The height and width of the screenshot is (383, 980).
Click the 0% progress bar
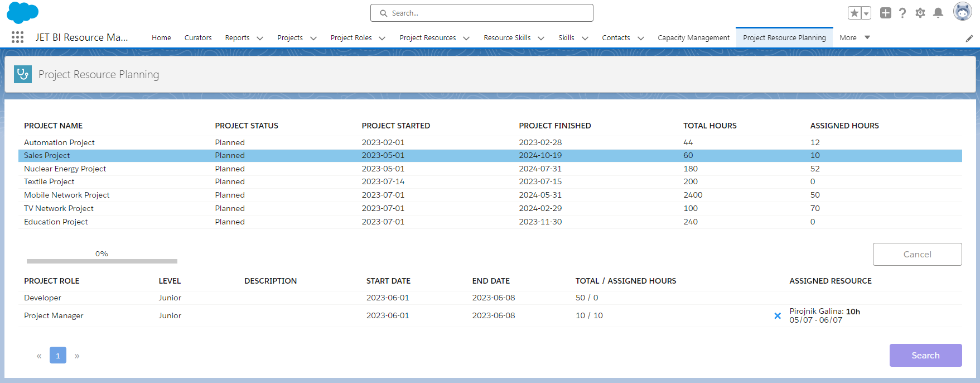102,261
